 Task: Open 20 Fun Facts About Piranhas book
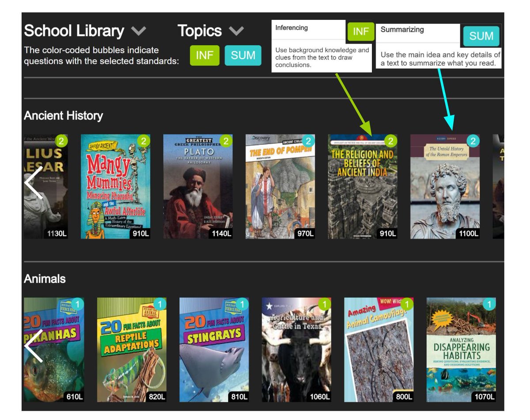54,350
